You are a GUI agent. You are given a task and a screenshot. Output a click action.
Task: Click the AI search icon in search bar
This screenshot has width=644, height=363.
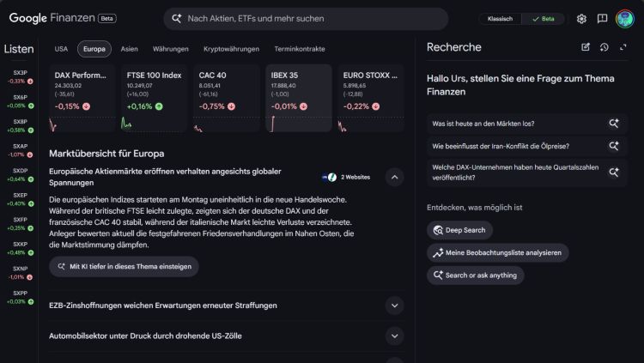(177, 19)
